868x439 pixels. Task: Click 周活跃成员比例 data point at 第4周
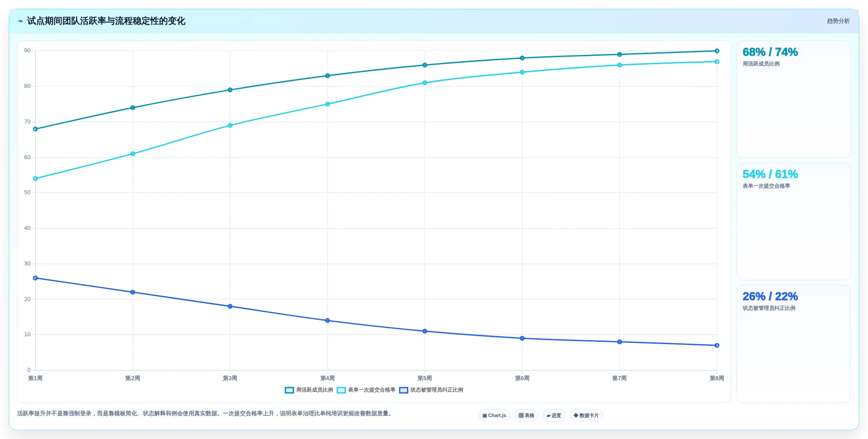coord(327,76)
